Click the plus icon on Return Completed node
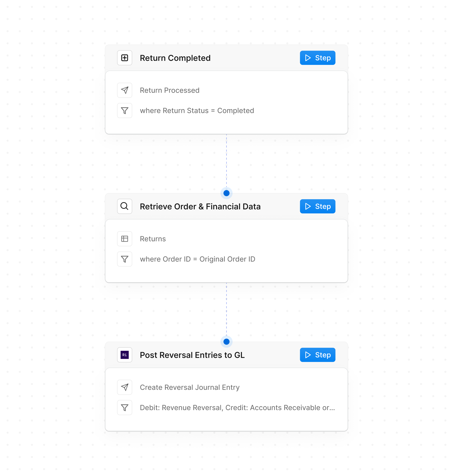This screenshot has height=476, width=453. (x=124, y=58)
